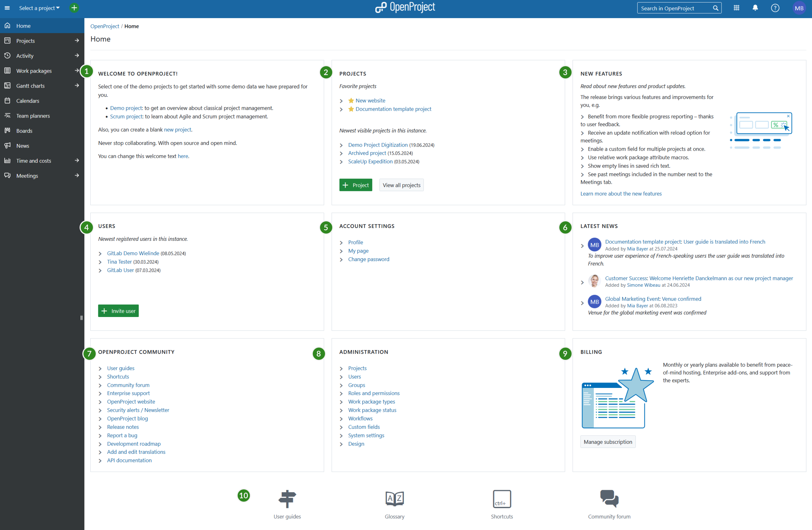The height and width of the screenshot is (530, 812).
Task: Click the Meetings chat icon in sidebar
Action: [x=8, y=175]
